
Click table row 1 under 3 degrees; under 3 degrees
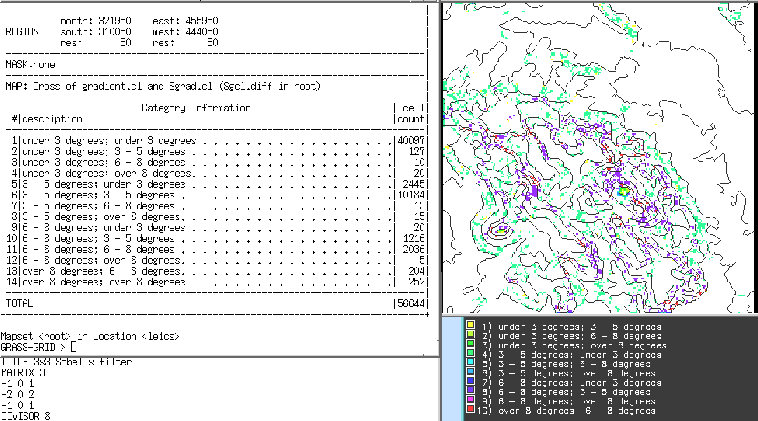(x=216, y=141)
